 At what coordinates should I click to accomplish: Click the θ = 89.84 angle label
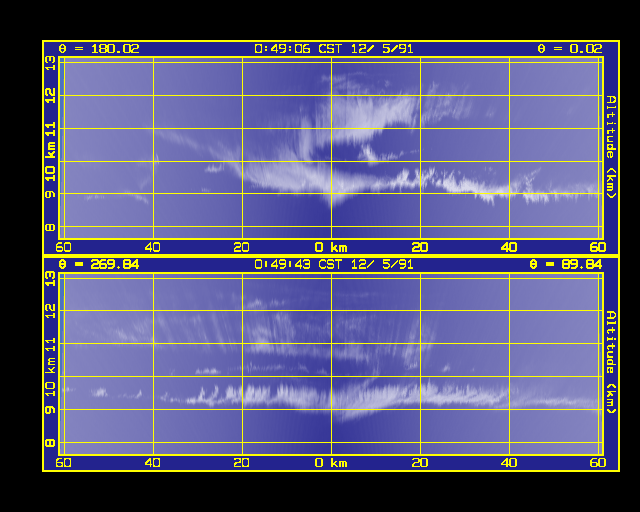[x=566, y=265]
